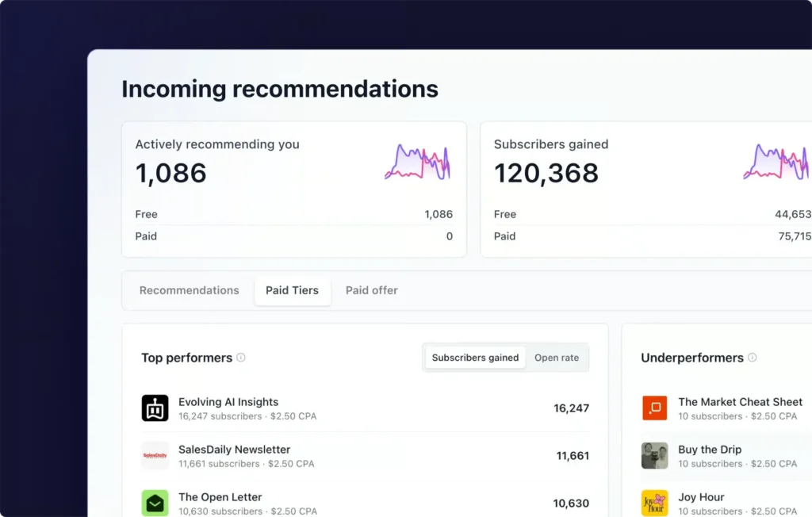
Task: Click "11,661 subscribers · $2.50 CPA" subtitle
Action: click(x=247, y=464)
